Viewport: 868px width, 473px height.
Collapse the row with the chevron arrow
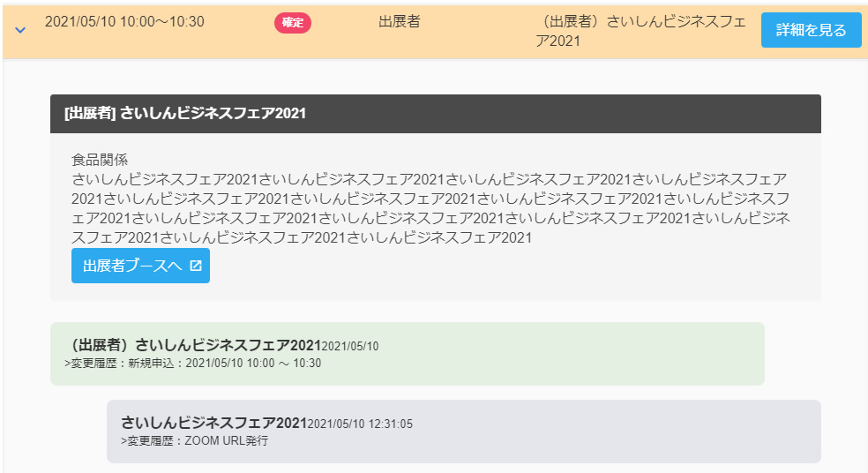(21, 29)
